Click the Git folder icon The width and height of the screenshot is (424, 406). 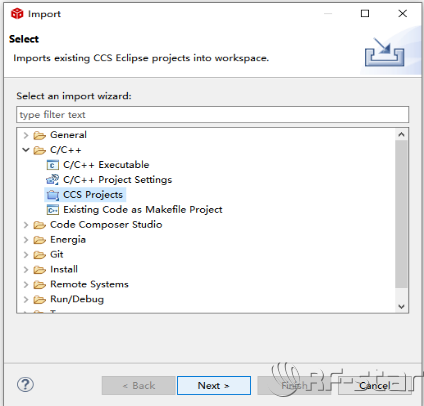40,255
